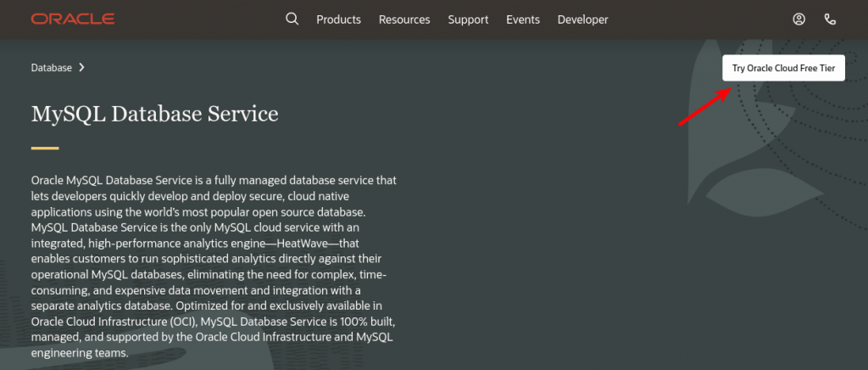
Task: Open the Developer menu
Action: pyautogui.click(x=583, y=20)
